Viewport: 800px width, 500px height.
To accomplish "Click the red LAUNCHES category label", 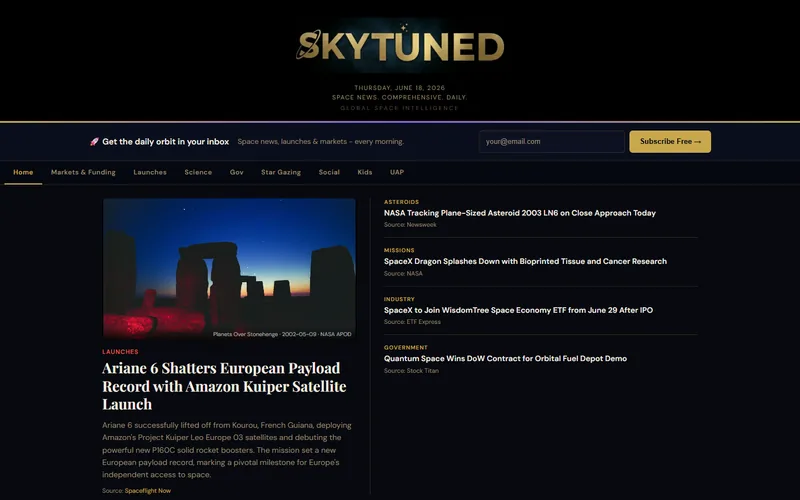I will pos(120,352).
